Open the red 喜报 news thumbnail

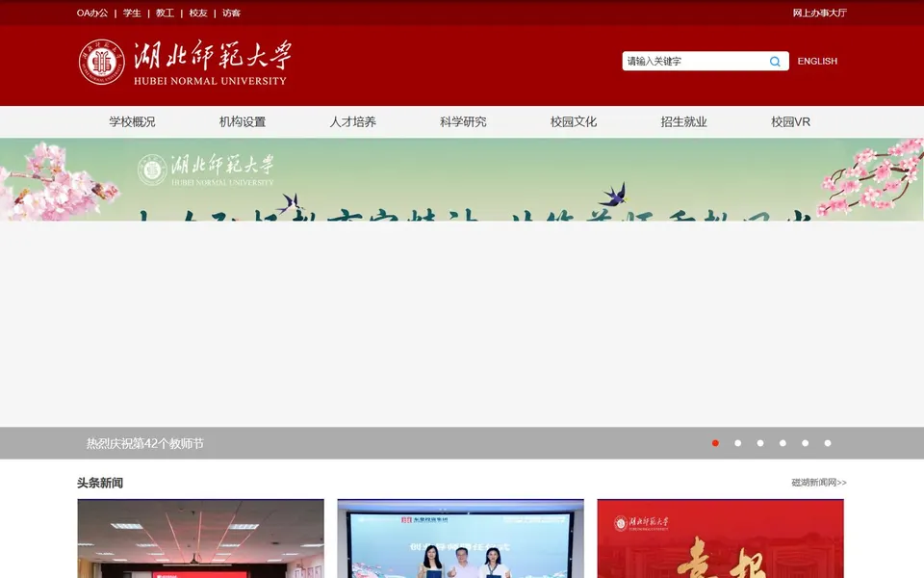(x=720, y=539)
